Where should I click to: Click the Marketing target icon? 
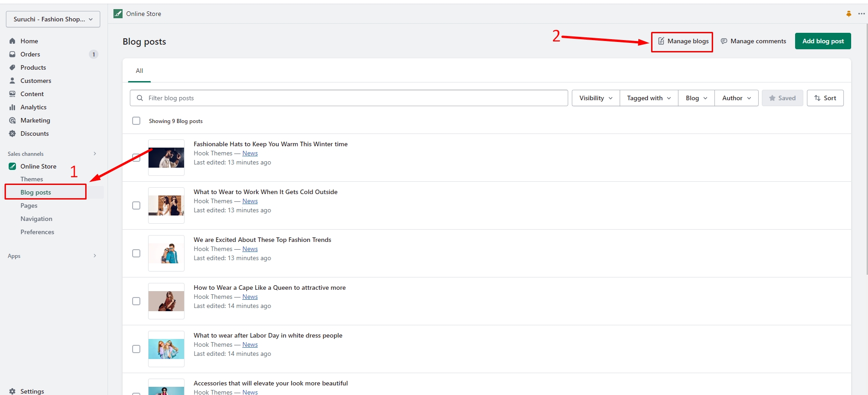tap(12, 120)
